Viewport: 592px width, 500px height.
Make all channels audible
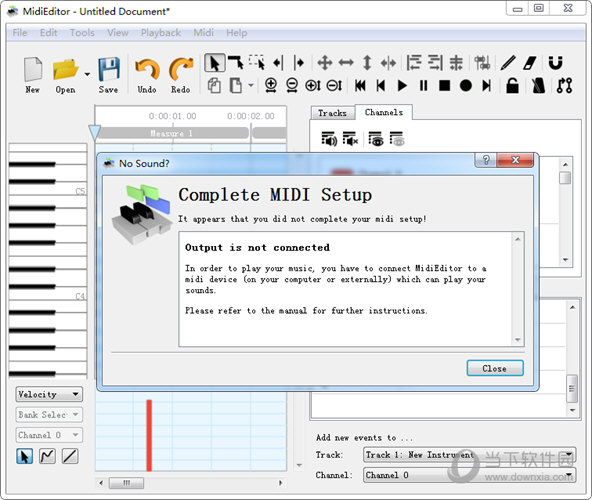329,139
